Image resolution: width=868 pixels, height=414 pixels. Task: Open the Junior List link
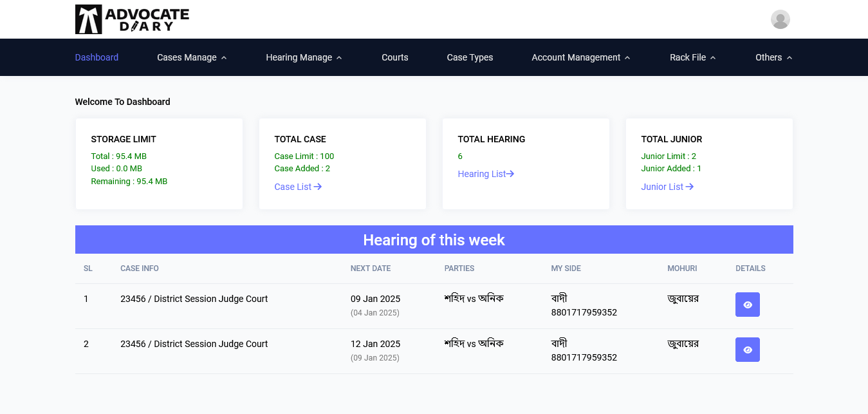pyautogui.click(x=667, y=187)
